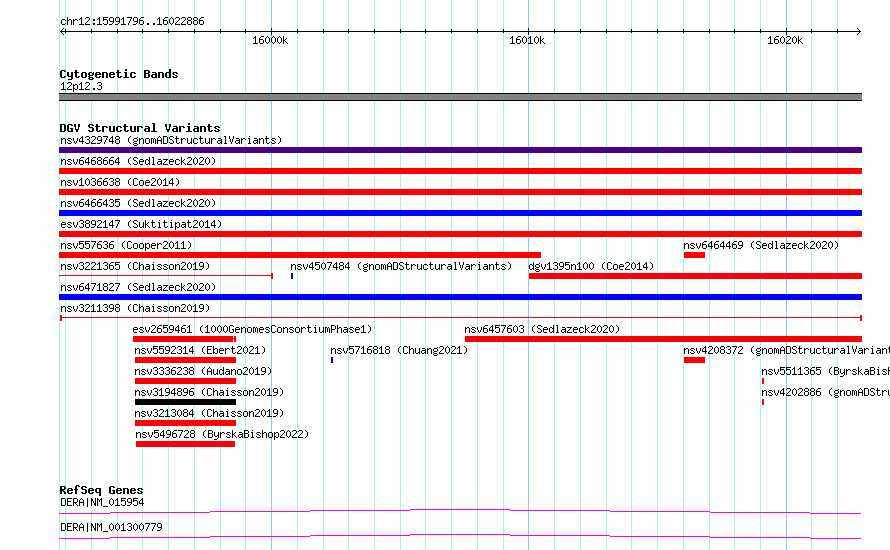Select the red bar under nsv557636

[x=300, y=255]
